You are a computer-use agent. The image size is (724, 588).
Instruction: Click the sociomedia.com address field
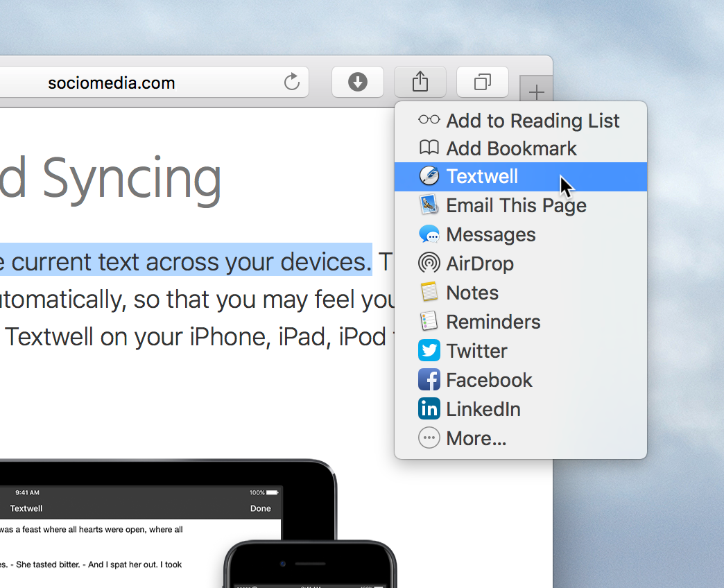[154, 82]
